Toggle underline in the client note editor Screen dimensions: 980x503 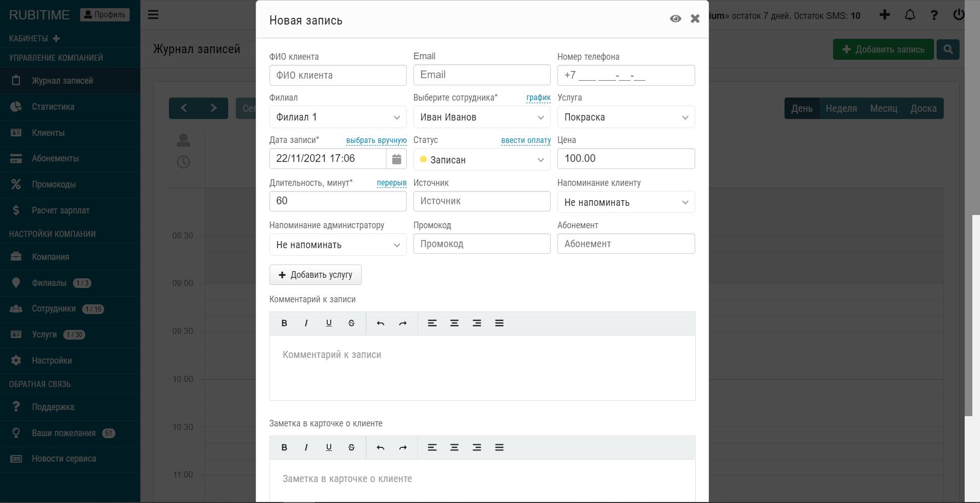[329, 447]
